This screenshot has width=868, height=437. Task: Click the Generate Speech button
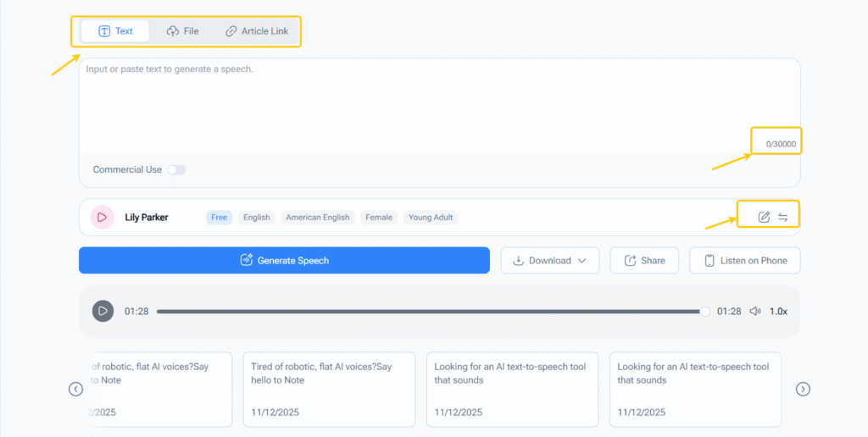point(284,261)
